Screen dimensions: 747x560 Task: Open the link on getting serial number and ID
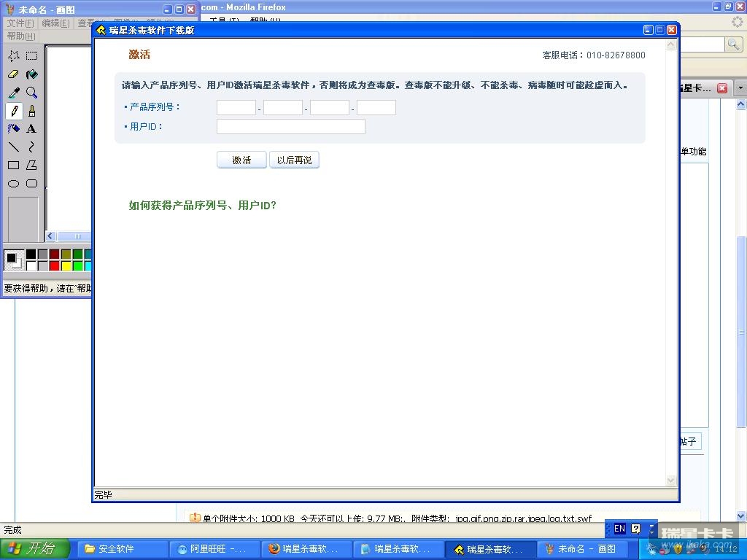pos(203,205)
